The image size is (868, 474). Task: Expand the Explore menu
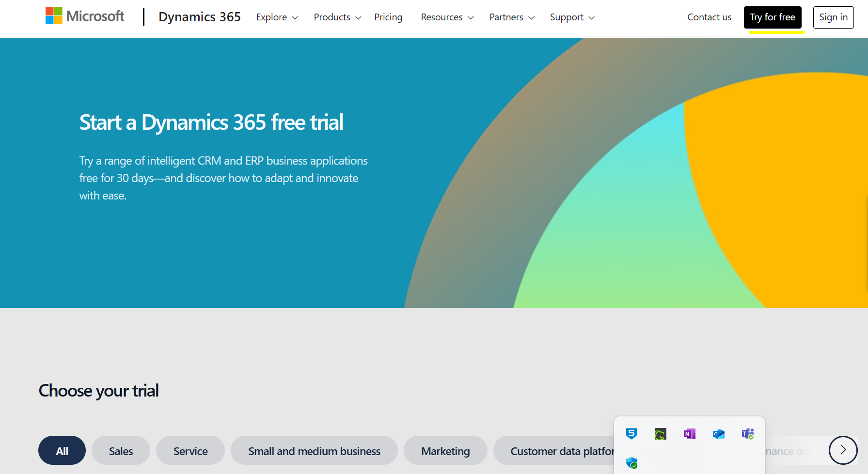277,17
